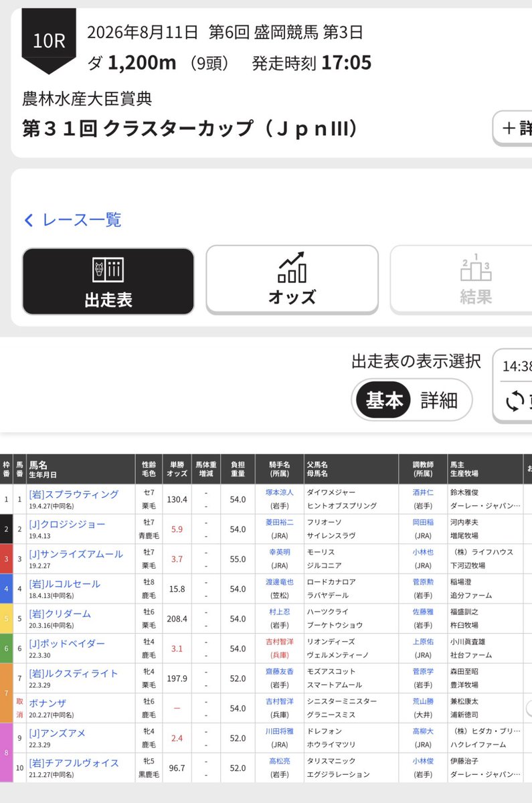Click odds value 3.1
The image size is (532, 803).
click(x=177, y=649)
